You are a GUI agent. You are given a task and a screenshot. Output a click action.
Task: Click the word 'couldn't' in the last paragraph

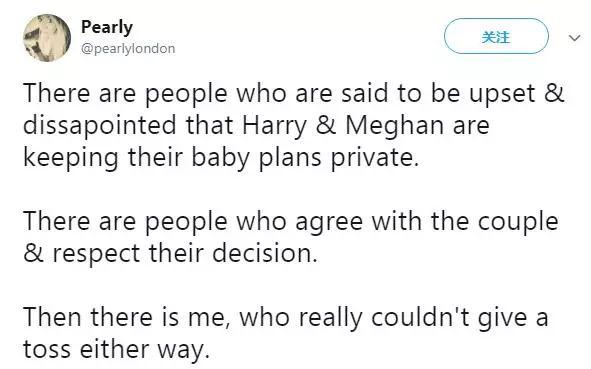(x=421, y=317)
